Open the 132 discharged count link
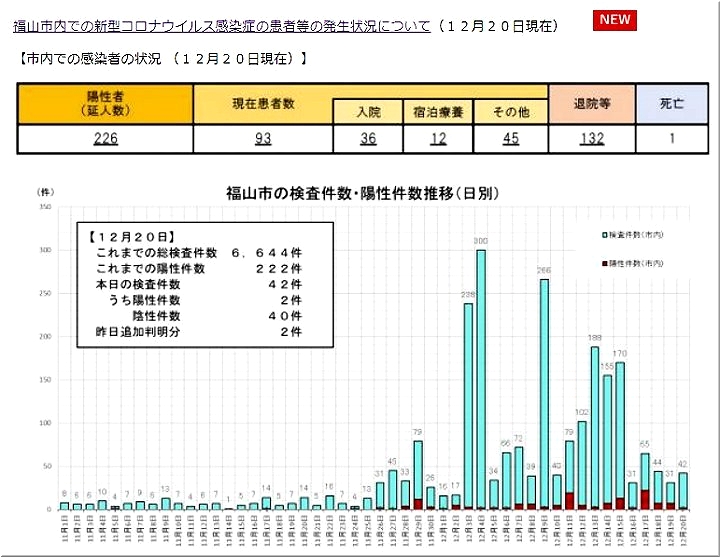The height and width of the screenshot is (557, 720). [x=591, y=139]
